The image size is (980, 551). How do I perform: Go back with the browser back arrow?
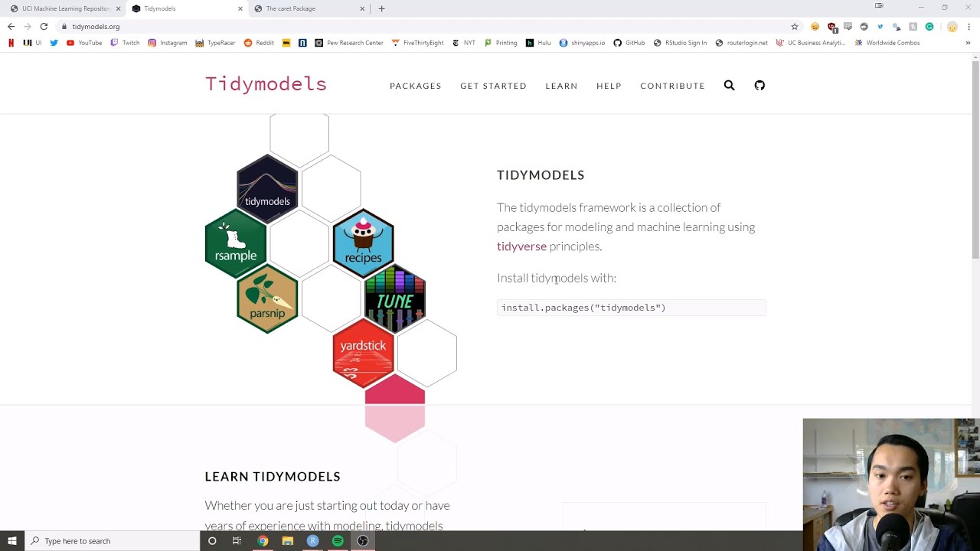[x=11, y=26]
